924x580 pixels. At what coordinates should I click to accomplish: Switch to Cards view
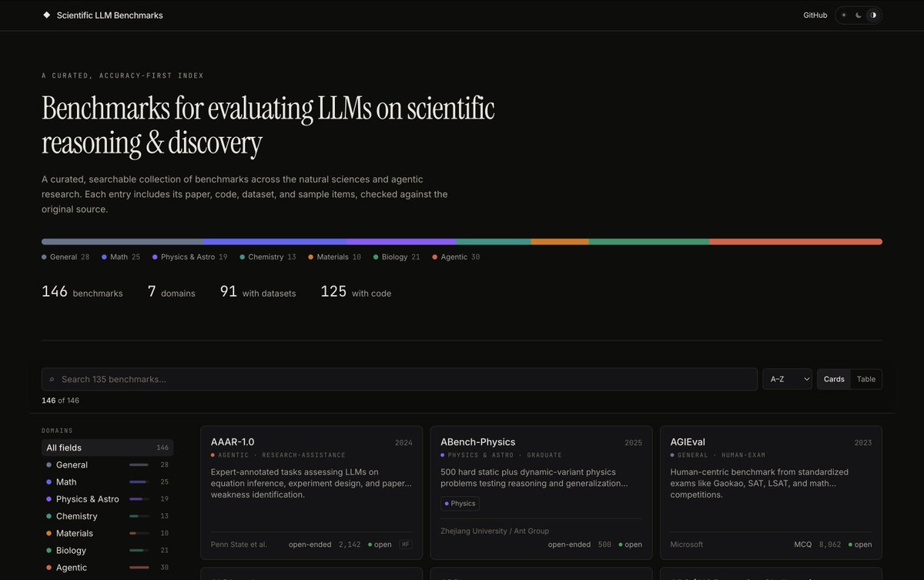834,379
